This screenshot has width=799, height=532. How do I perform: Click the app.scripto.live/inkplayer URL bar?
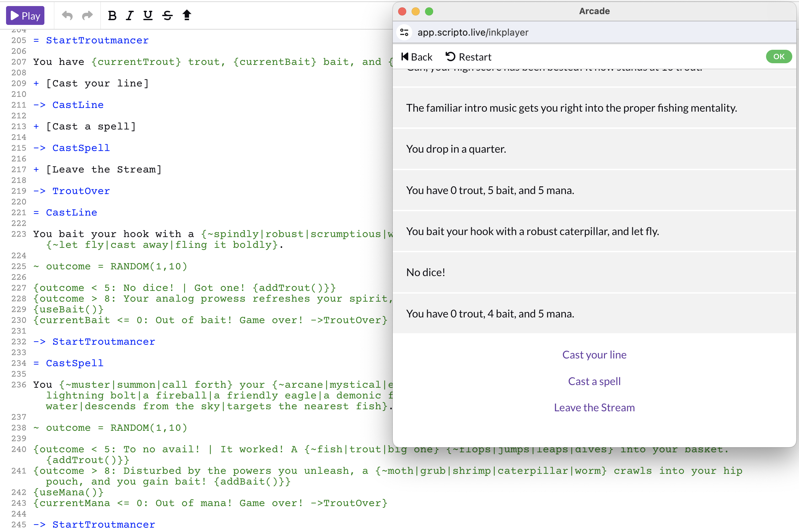pyautogui.click(x=474, y=32)
